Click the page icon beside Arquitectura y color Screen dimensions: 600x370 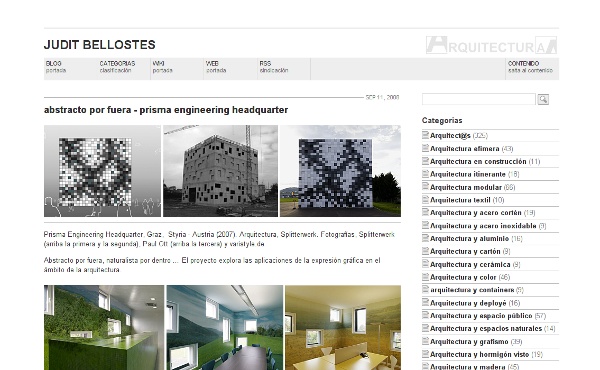(x=425, y=277)
